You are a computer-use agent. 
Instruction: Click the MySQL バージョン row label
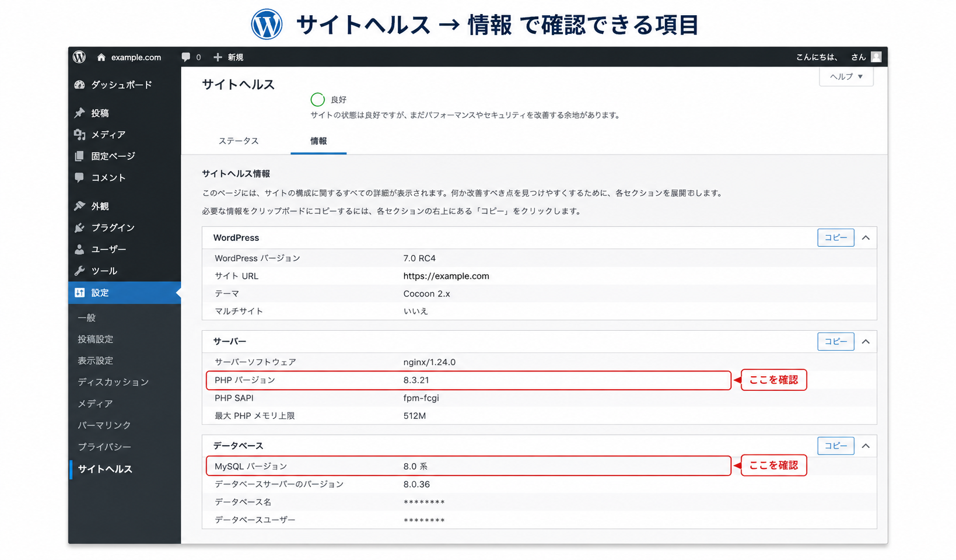point(251,466)
